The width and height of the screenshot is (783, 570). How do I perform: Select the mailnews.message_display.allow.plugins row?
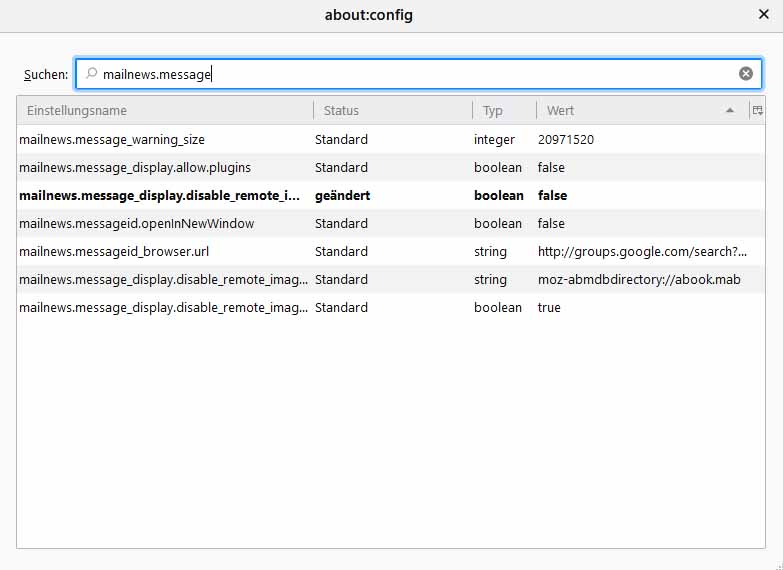click(135, 168)
